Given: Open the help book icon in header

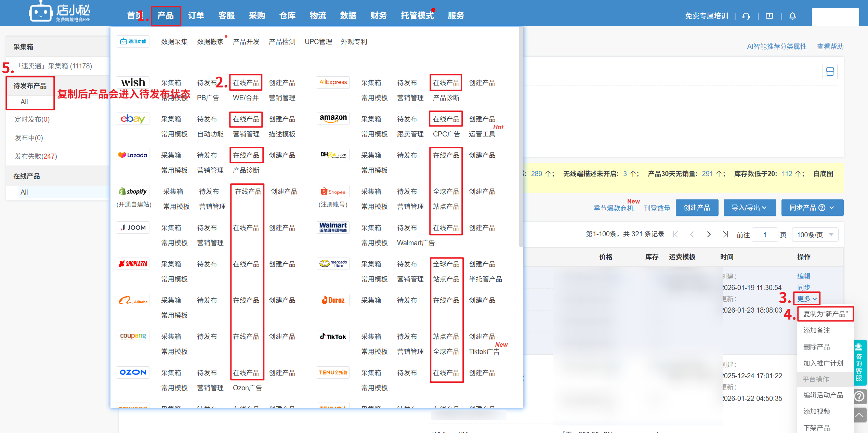Looking at the screenshot, I should pyautogui.click(x=769, y=16).
